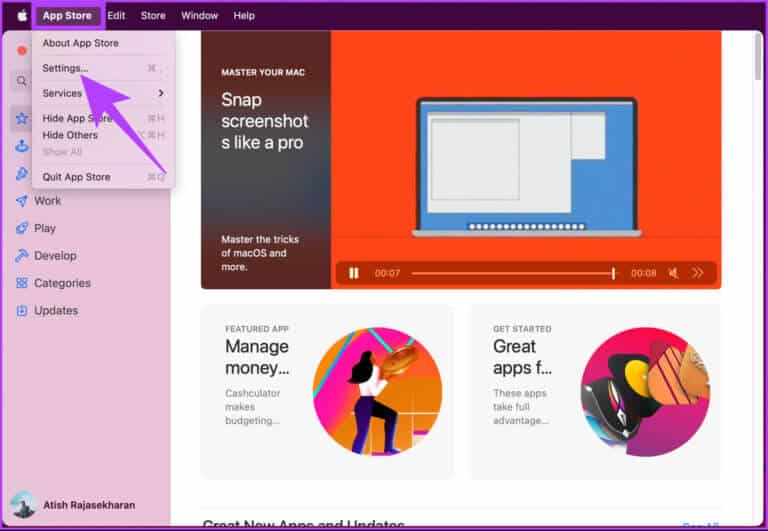
Task: Click the Great apps circular artwork
Action: pos(645,392)
